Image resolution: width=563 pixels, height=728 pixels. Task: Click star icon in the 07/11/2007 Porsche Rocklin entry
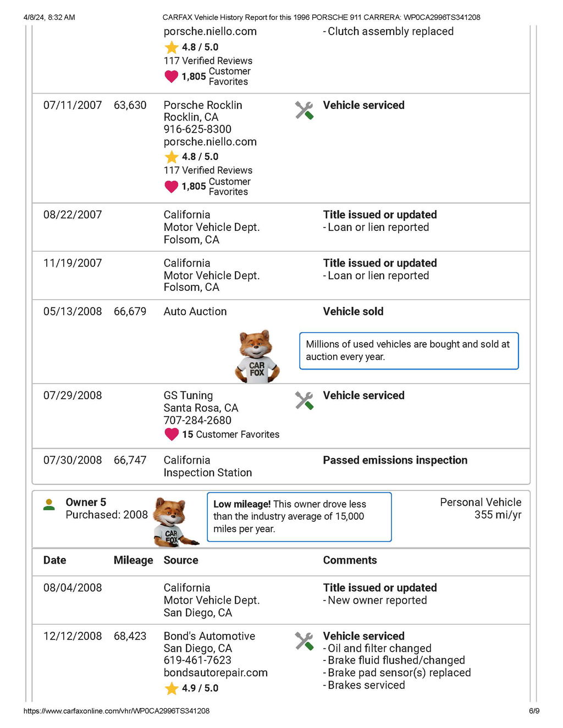(x=172, y=157)
